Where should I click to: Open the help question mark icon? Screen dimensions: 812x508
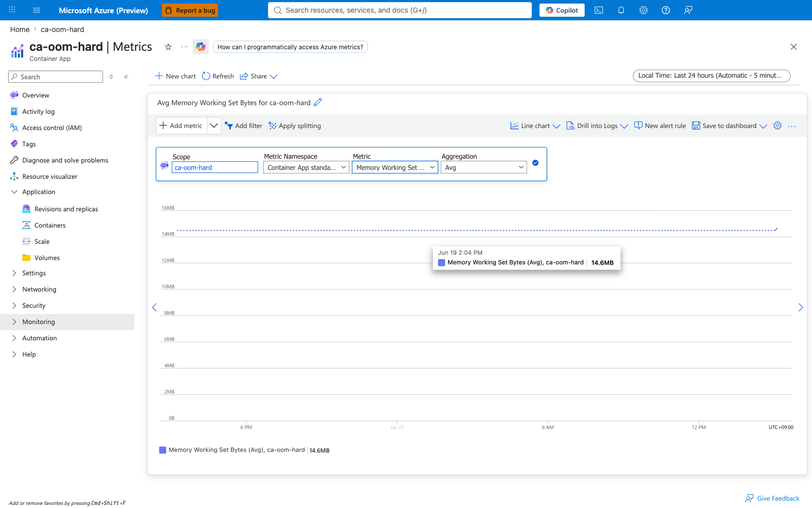pos(666,10)
